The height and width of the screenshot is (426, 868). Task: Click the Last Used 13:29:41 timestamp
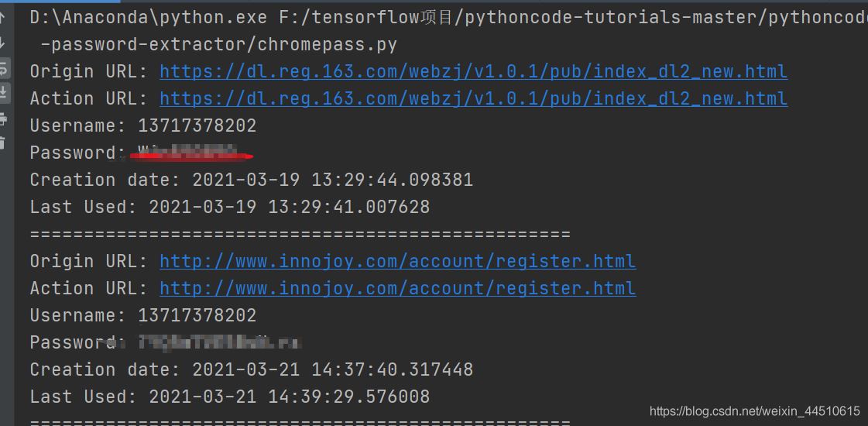tap(289, 207)
